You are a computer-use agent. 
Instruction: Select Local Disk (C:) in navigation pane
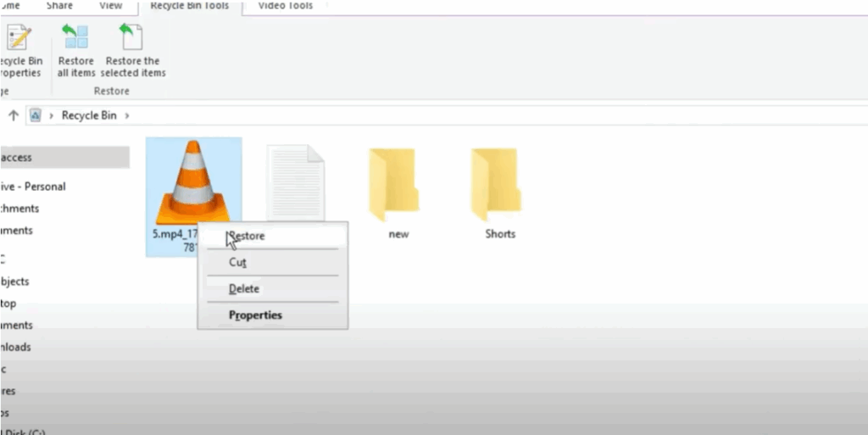[x=23, y=432]
